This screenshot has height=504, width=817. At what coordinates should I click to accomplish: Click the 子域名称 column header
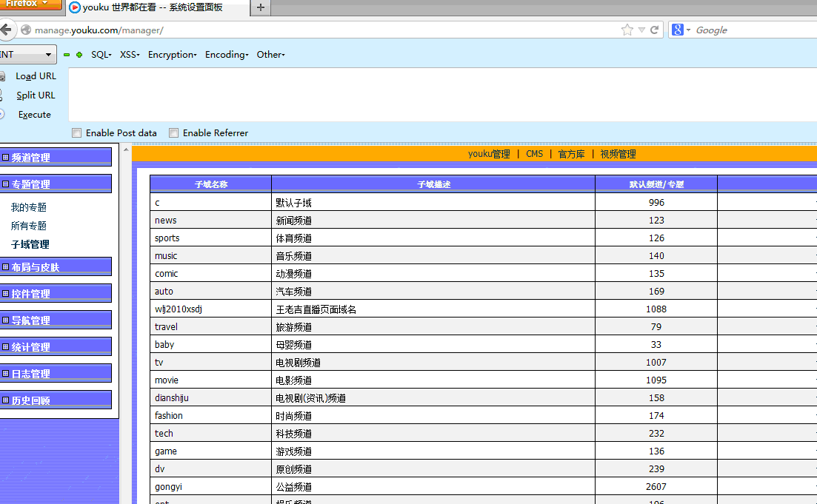pos(211,184)
